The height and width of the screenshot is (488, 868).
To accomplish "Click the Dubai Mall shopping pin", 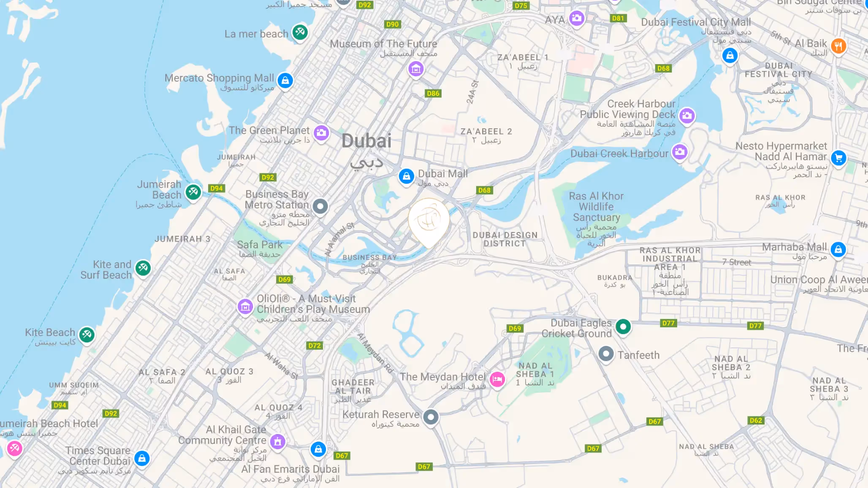I will tap(406, 176).
